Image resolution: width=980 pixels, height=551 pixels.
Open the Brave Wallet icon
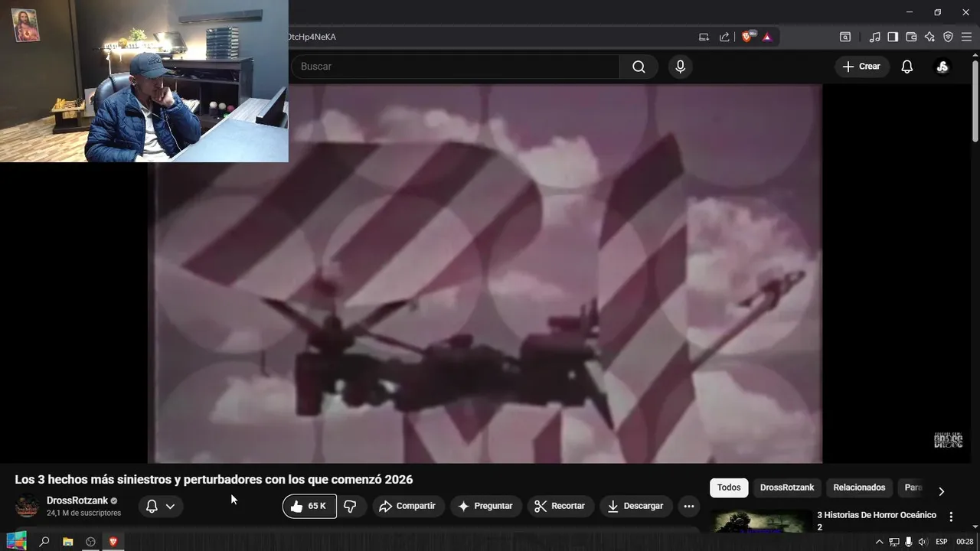[911, 37]
